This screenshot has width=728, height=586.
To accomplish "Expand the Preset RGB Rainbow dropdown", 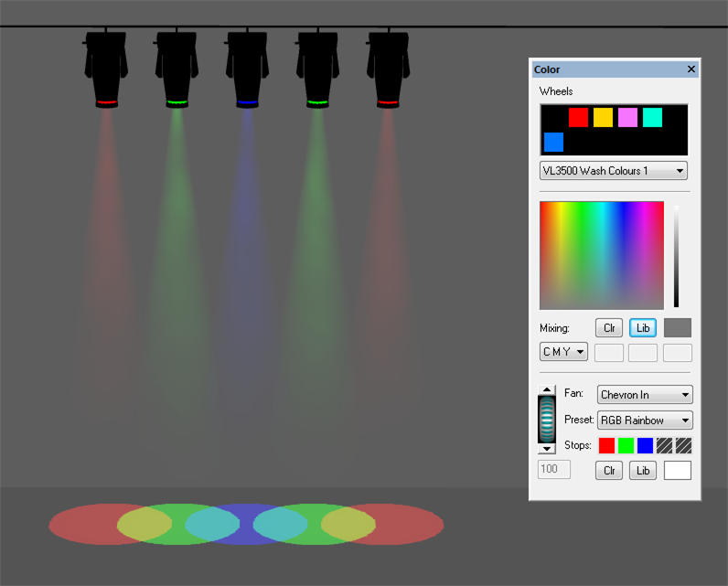I will pyautogui.click(x=645, y=421).
